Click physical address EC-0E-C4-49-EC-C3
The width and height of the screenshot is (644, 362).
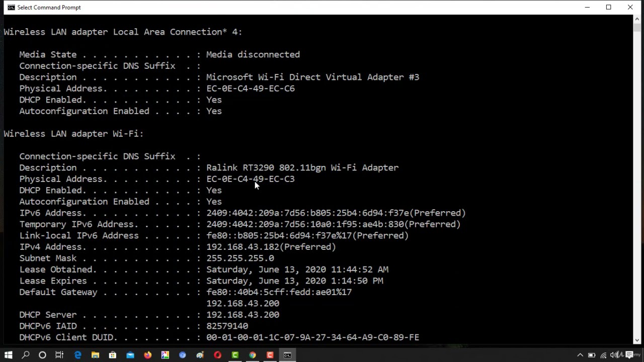tap(251, 179)
